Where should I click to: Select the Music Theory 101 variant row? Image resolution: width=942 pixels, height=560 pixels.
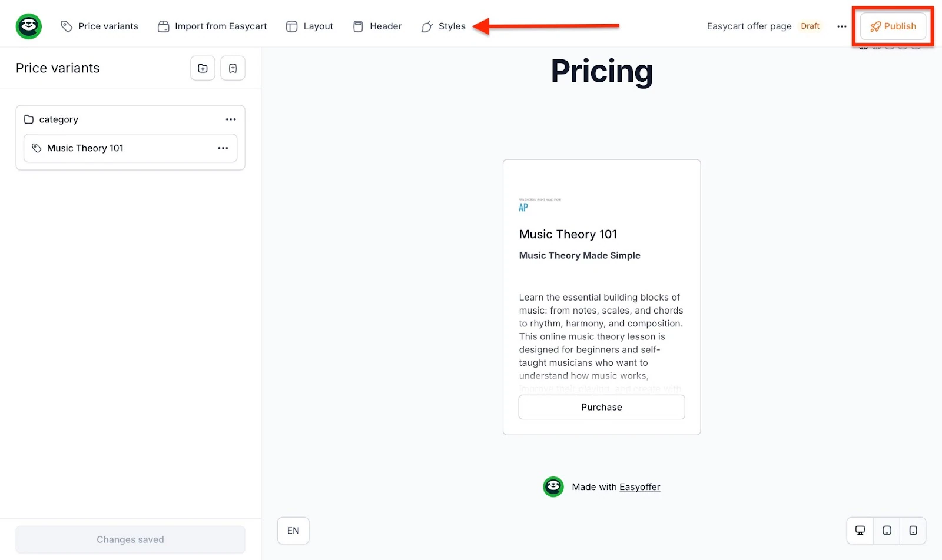[130, 148]
